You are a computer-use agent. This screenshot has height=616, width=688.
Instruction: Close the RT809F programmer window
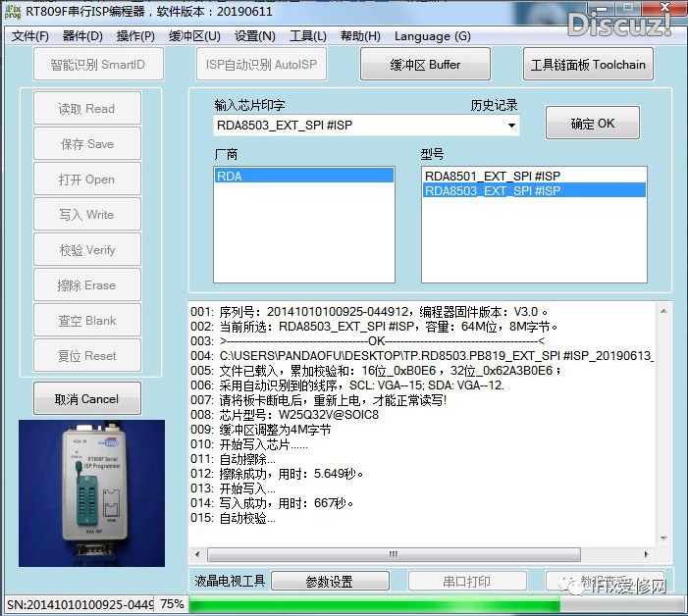click(x=665, y=7)
